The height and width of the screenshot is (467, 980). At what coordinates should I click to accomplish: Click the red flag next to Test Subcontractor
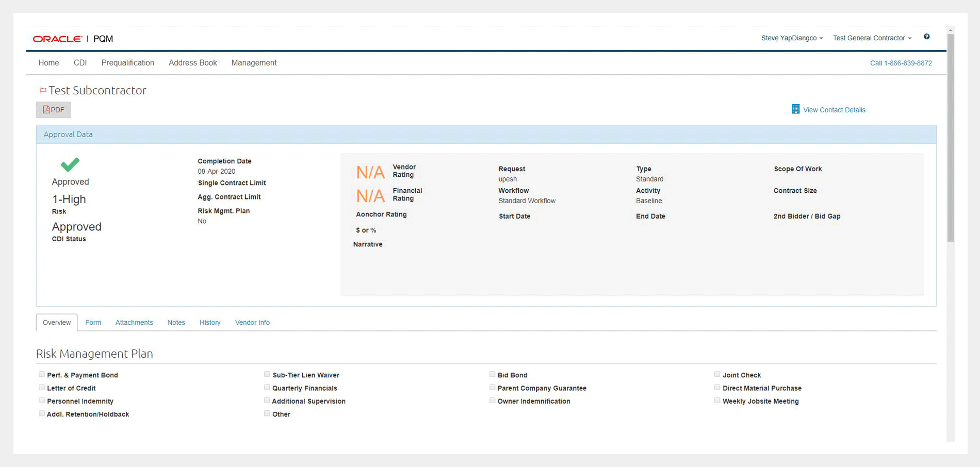[x=42, y=91]
